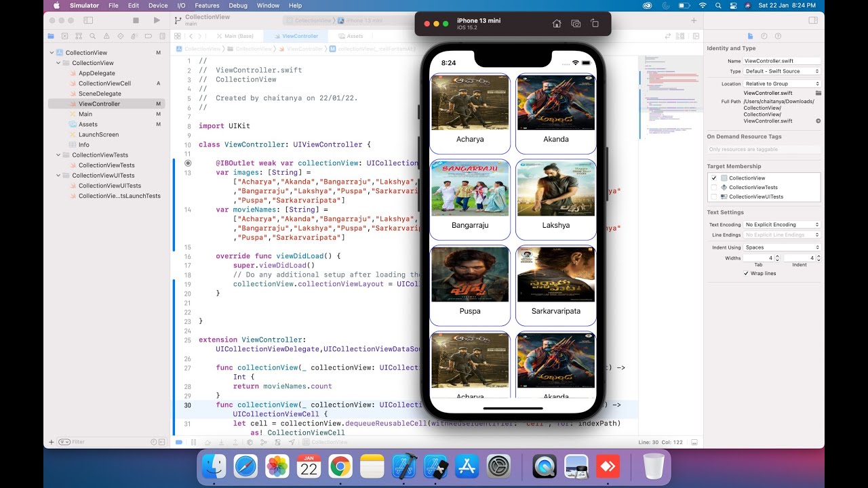
Task: Toggle the collectionView IBOutlet connection circle
Action: [188, 163]
